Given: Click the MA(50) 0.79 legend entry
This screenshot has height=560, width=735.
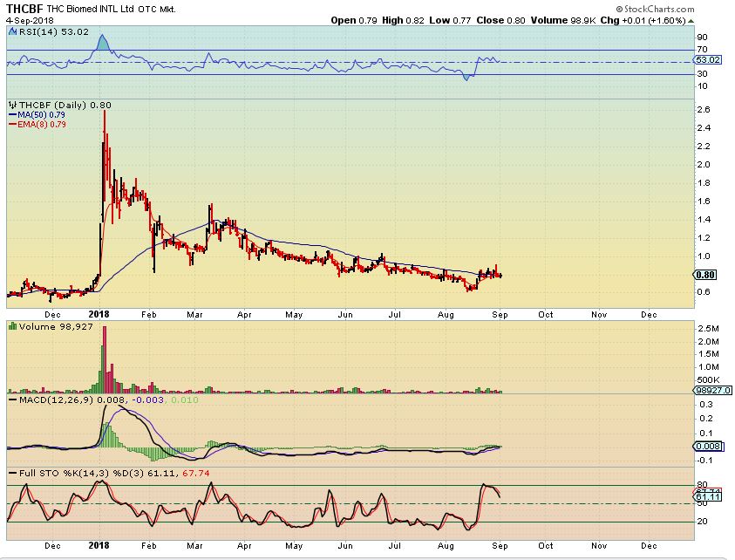Looking at the screenshot, I should [x=37, y=115].
